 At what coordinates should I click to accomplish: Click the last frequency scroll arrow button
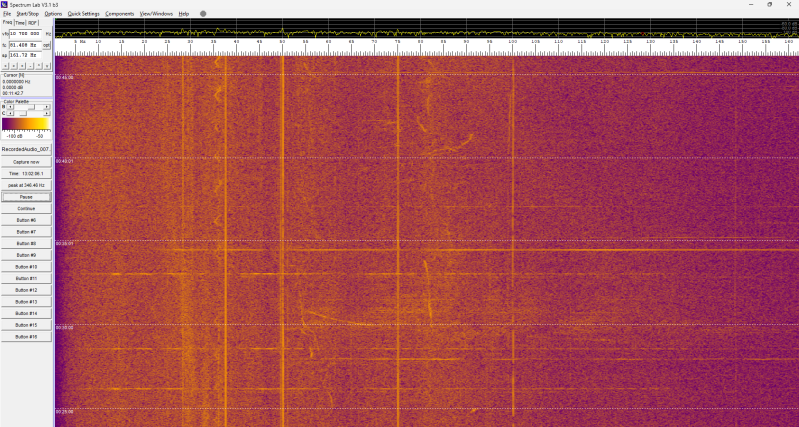click(x=47, y=65)
